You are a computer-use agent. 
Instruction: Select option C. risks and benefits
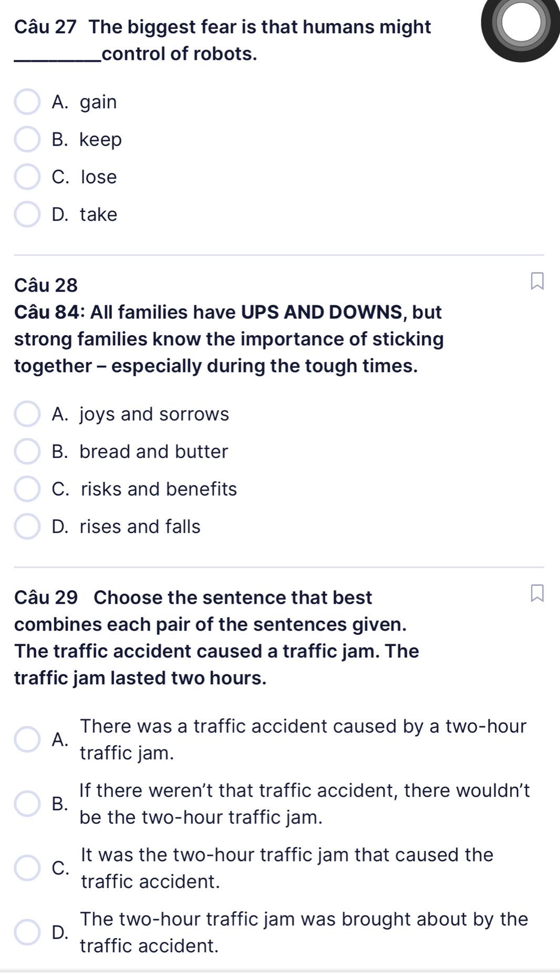click(x=27, y=489)
